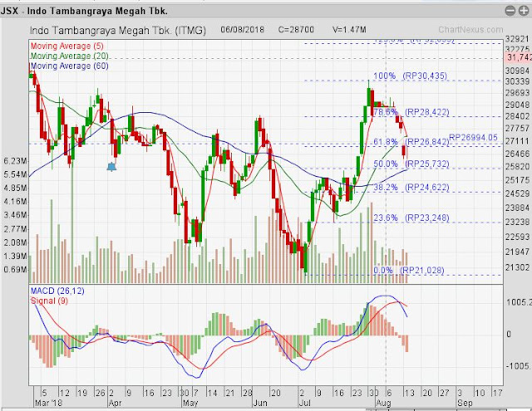The image size is (532, 411).
Task: Select the 0.0% (RP21,028) Fibonacci label
Action: coord(408,270)
